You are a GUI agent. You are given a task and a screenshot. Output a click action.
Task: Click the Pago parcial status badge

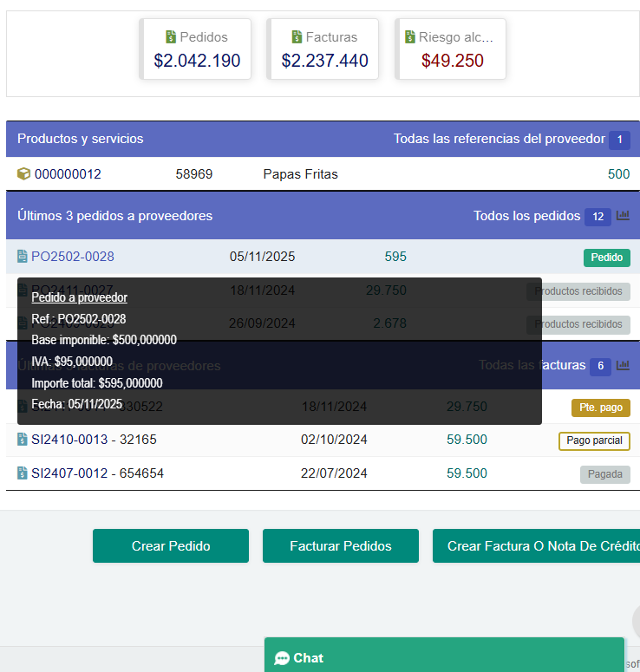click(x=594, y=440)
